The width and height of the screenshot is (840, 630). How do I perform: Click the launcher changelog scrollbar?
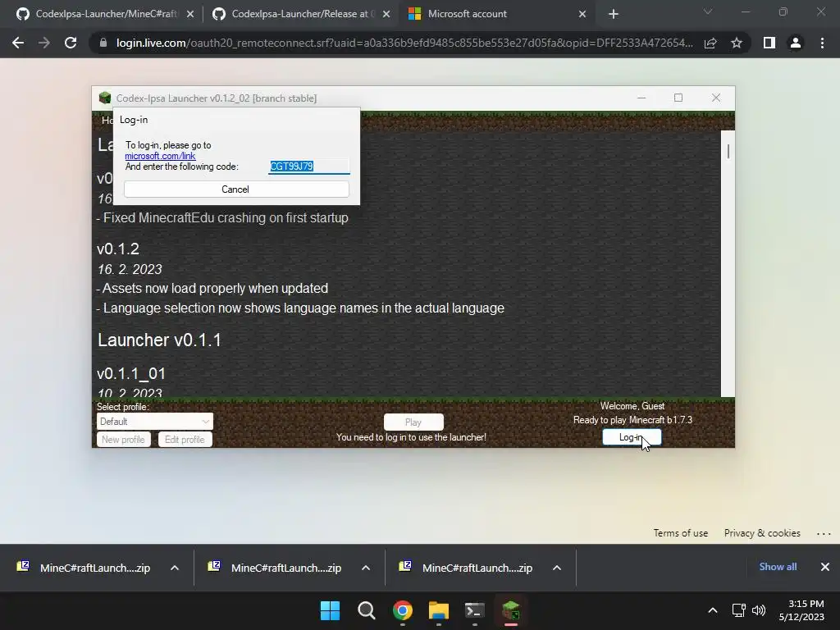click(728, 263)
